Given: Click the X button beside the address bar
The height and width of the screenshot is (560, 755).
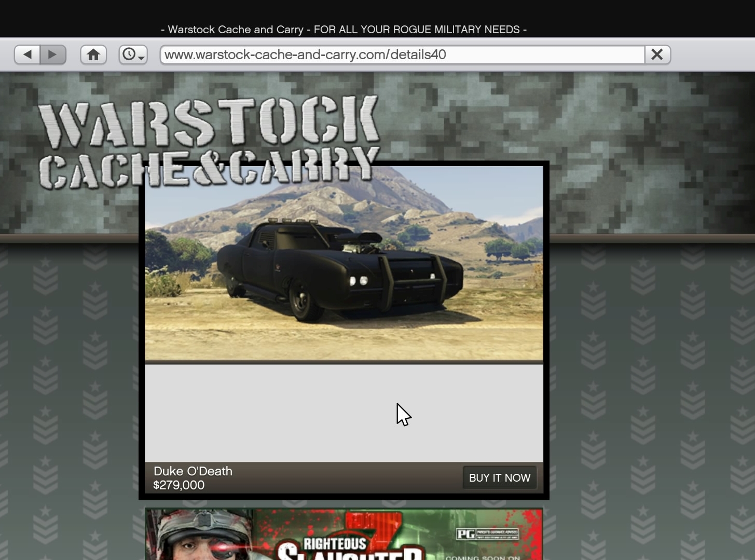Looking at the screenshot, I should click(x=657, y=54).
